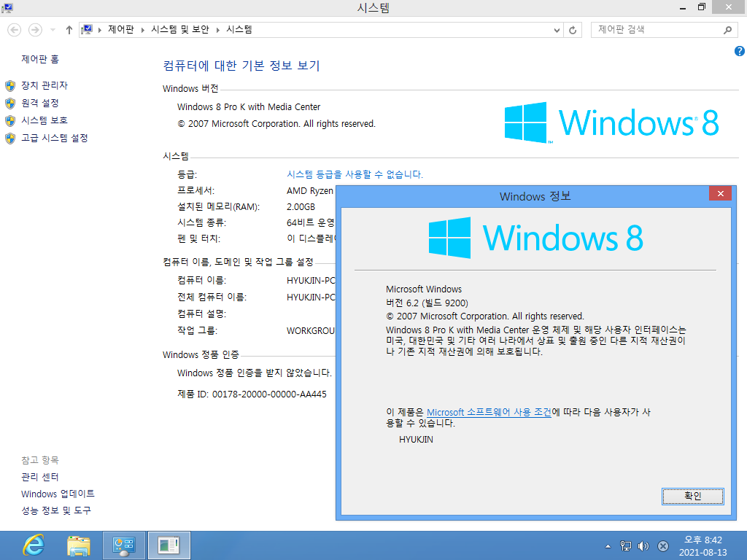Click the shield icon beside 장치 관리자
This screenshot has height=560, width=747.
[x=10, y=86]
